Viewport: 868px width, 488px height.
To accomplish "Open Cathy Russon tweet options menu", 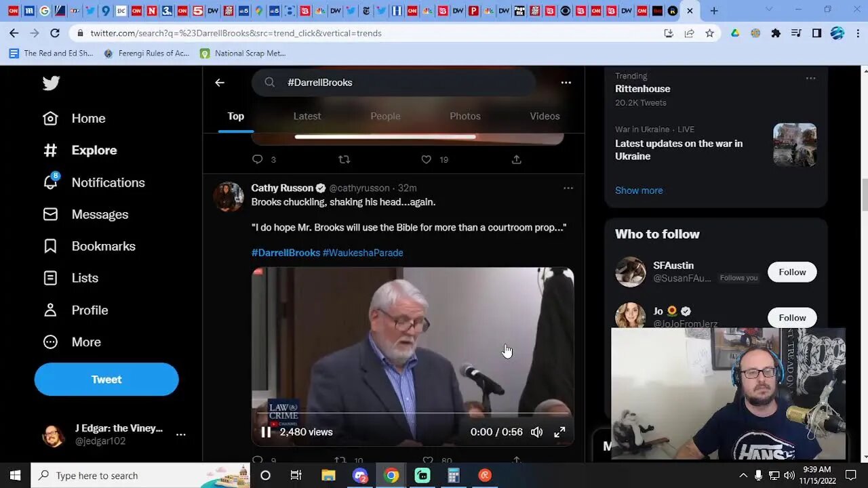I will 568,188.
